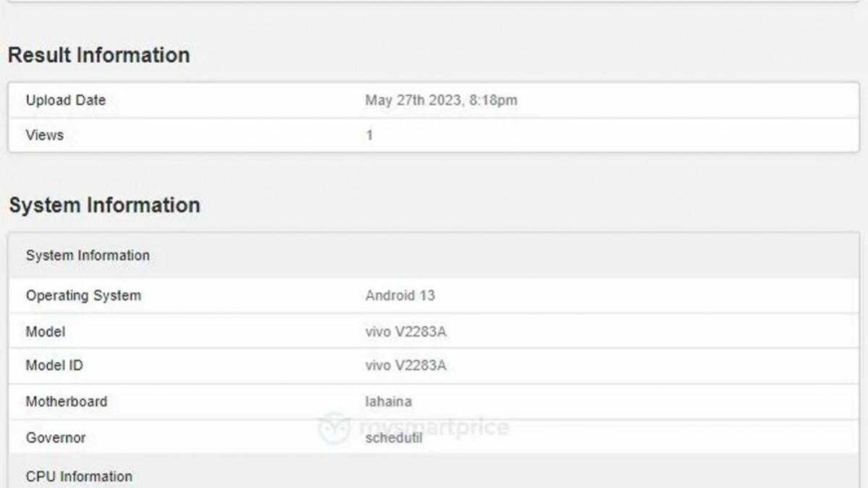
Task: Click the May 27th 2023 upload timestamp
Action: [x=441, y=100]
